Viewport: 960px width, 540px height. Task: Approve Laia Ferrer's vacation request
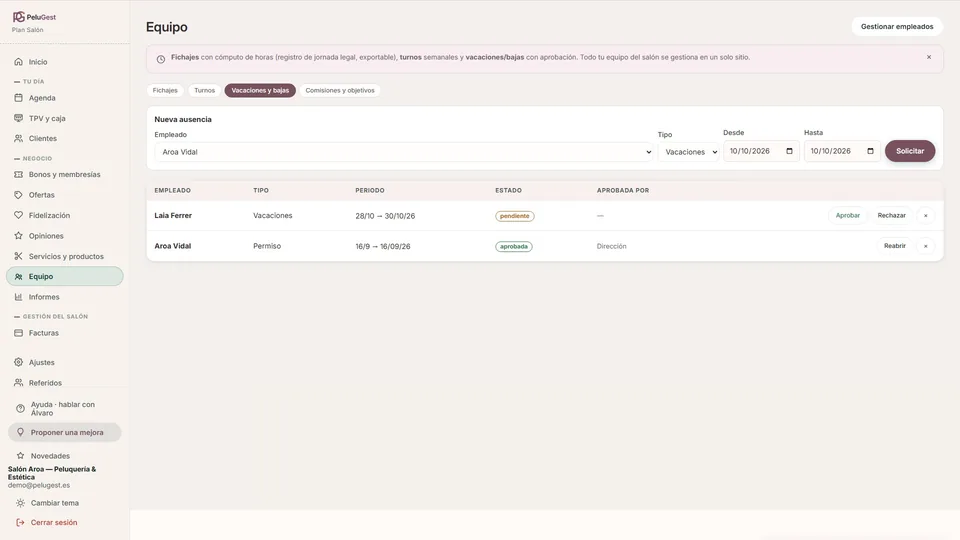(x=848, y=216)
